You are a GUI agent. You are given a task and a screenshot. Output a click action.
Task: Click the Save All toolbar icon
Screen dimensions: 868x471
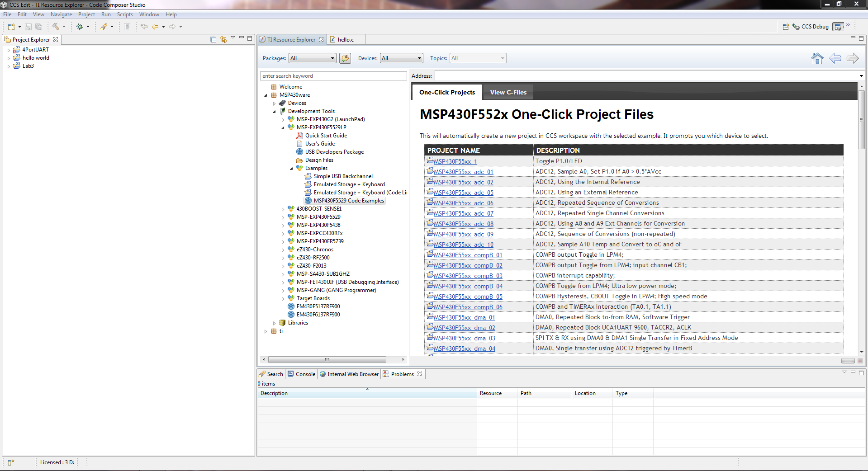[x=38, y=27]
